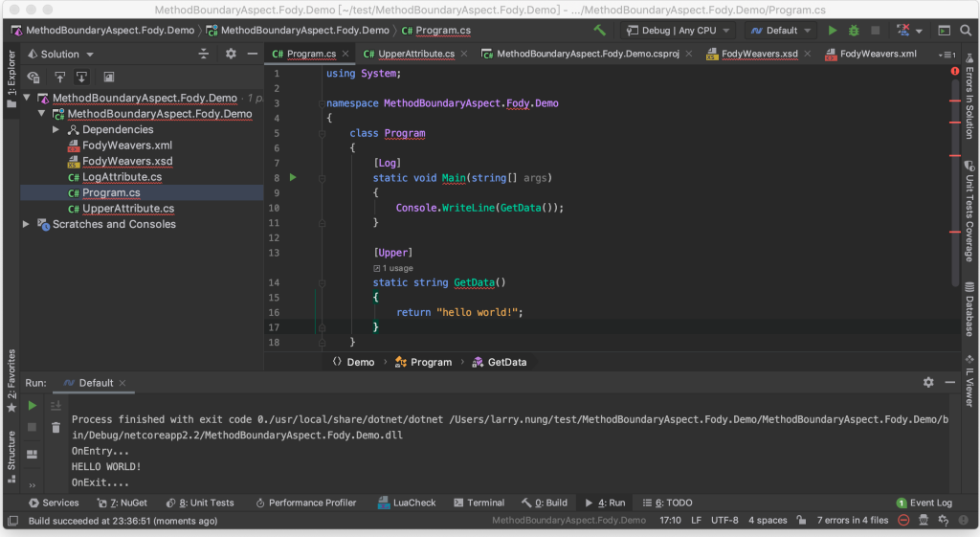This screenshot has width=980, height=537.
Task: Click the errors stop icon in status bar
Action: coord(903,520)
